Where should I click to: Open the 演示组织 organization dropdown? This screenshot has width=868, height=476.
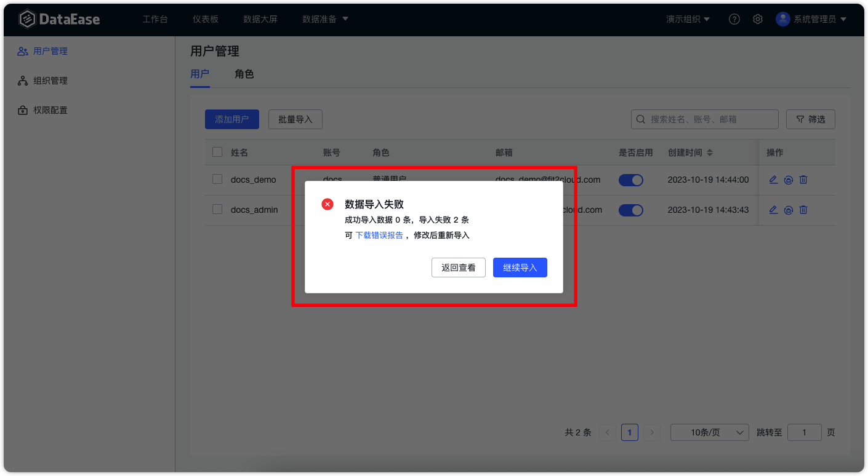pos(688,19)
